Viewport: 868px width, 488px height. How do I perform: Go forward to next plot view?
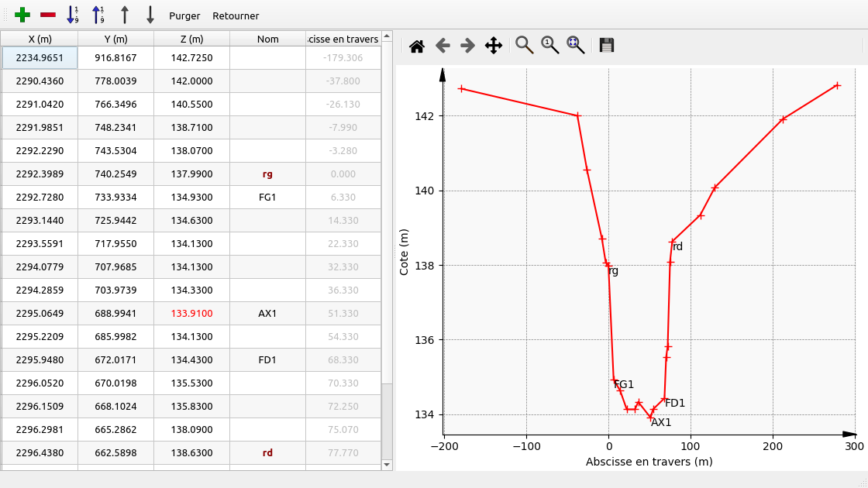tap(467, 46)
